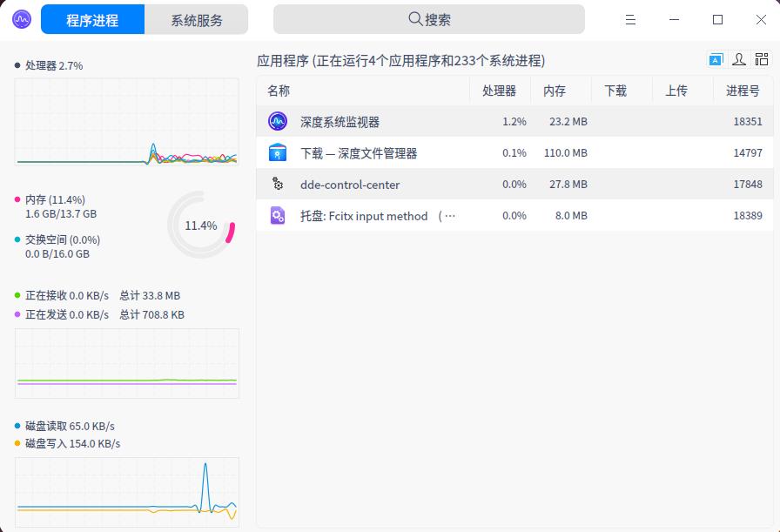Switch to the 系统服务 tab
This screenshot has width=780, height=532.
click(x=198, y=19)
